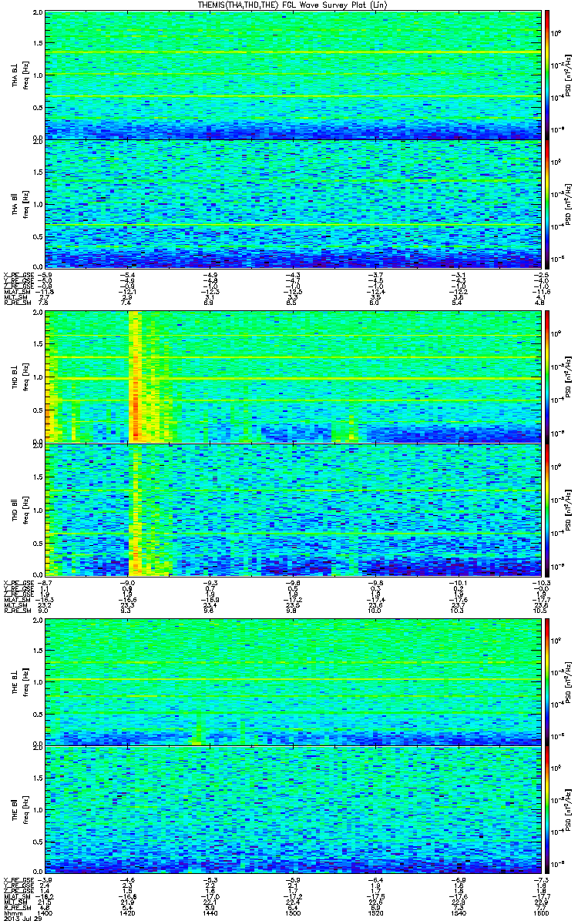The height and width of the screenshot is (924, 578).
Task: Click the THE BII freq [Hz] axis label
Action: click(x=19, y=809)
